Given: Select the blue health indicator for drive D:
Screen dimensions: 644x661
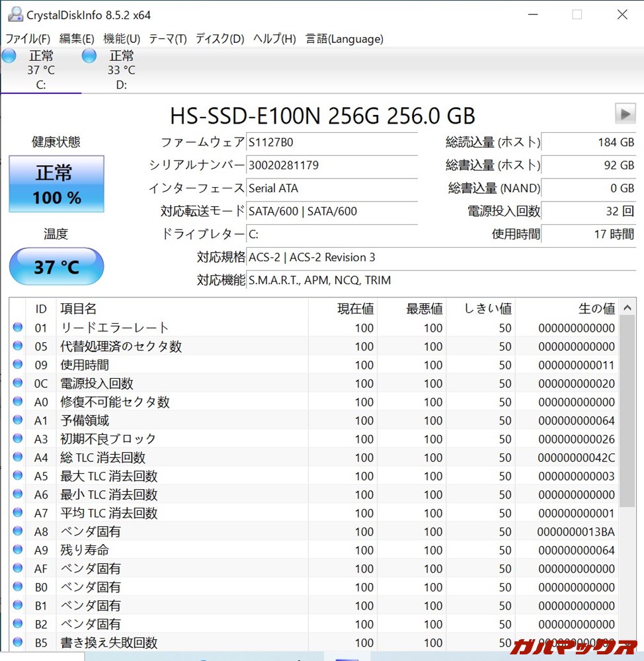Looking at the screenshot, I should pos(88,56).
